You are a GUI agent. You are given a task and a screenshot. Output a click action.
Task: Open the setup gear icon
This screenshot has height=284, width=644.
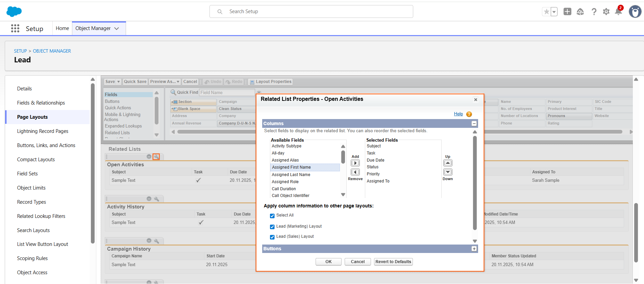tap(606, 12)
